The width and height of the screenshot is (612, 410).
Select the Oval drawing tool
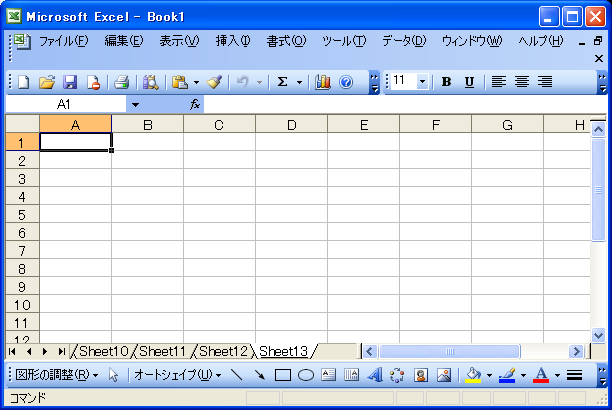[x=306, y=375]
